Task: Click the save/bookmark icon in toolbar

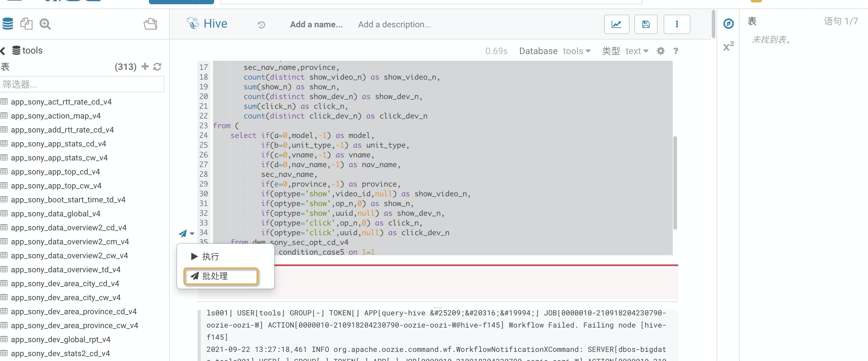Action: point(646,23)
